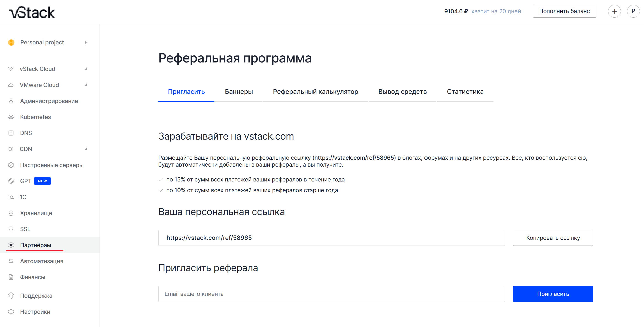Click the Поддержка headset icon
Screen dimensions: 644x327
[11, 295]
